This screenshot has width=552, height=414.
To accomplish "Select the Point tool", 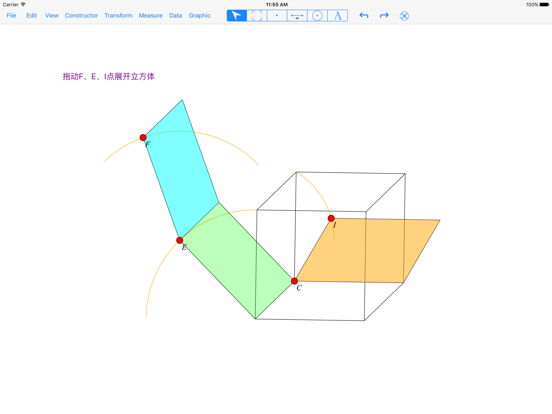I will click(x=277, y=15).
